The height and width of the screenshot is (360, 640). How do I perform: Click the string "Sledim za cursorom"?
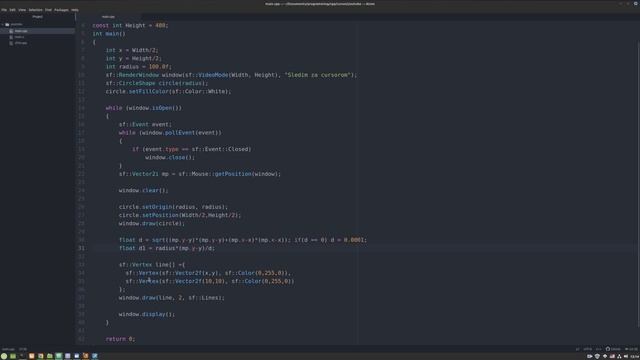pyautogui.click(x=318, y=75)
